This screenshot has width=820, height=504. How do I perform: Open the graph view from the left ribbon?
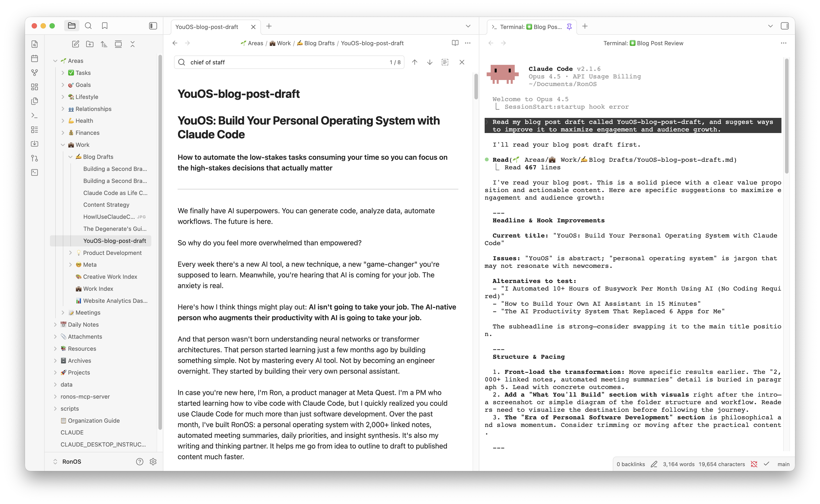click(x=34, y=72)
